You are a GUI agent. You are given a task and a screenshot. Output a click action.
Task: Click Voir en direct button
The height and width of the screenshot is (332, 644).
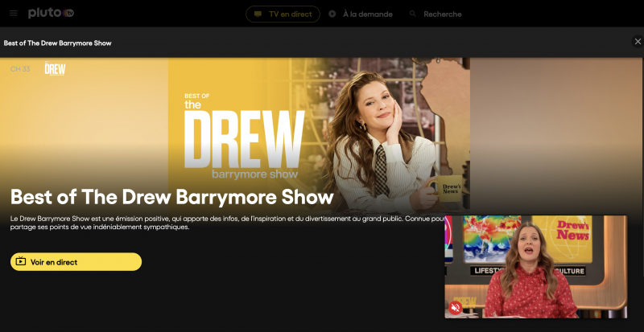tap(76, 262)
